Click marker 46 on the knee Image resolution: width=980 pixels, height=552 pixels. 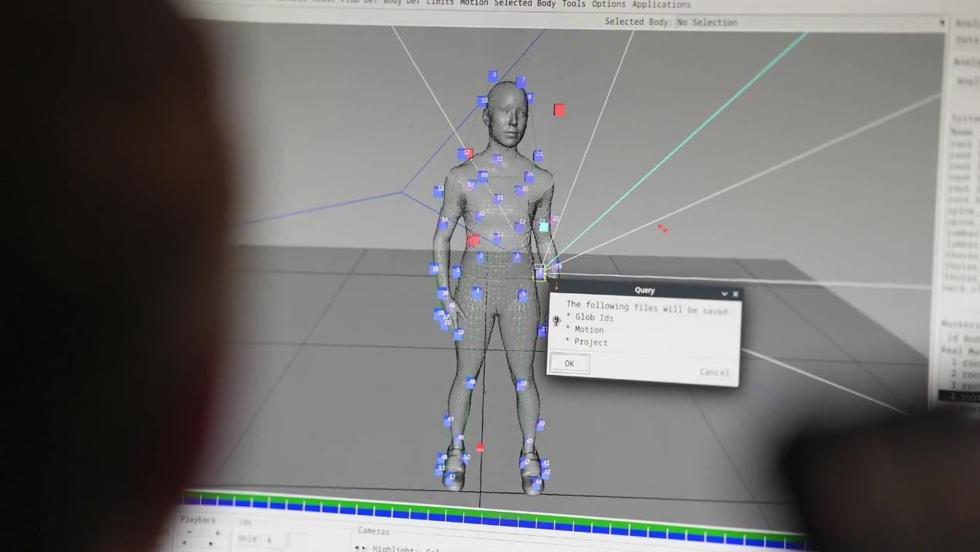click(471, 382)
